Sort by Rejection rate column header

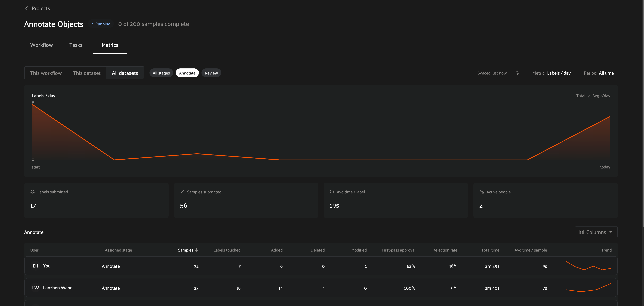(445, 250)
